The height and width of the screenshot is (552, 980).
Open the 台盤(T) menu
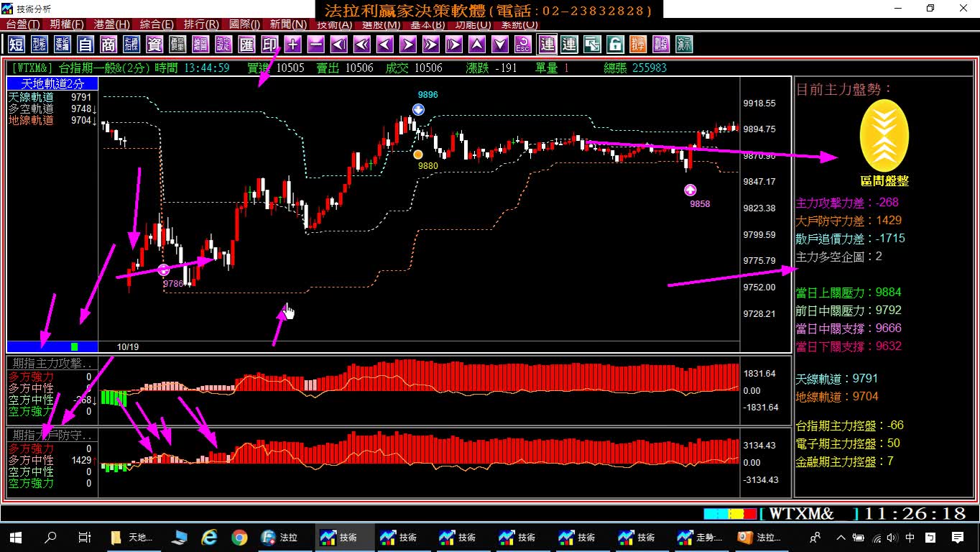[x=23, y=24]
